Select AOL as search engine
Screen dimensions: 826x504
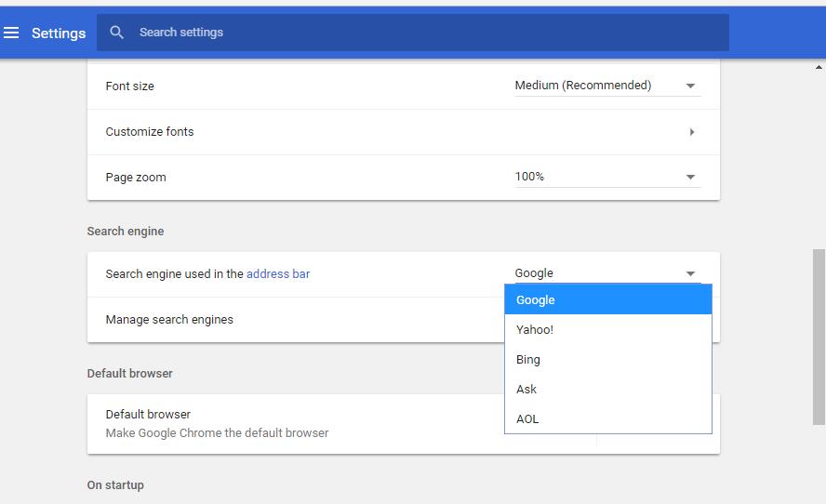tap(608, 418)
